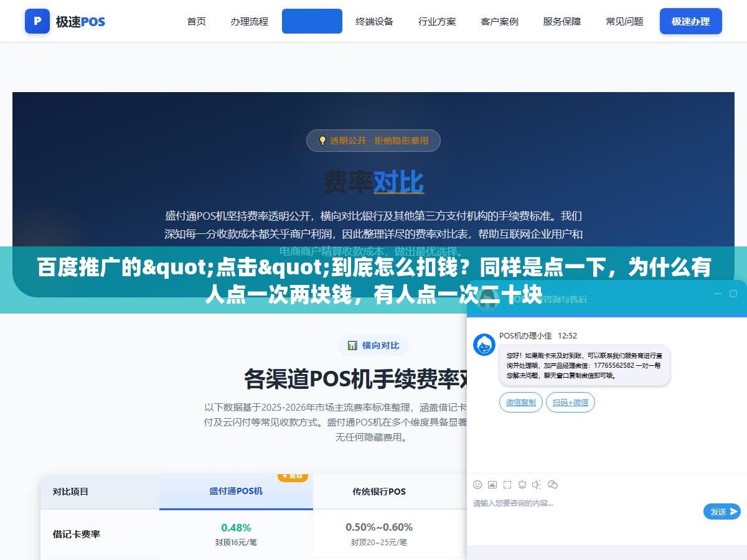Click the customer service agent avatar

pyautogui.click(x=484, y=345)
